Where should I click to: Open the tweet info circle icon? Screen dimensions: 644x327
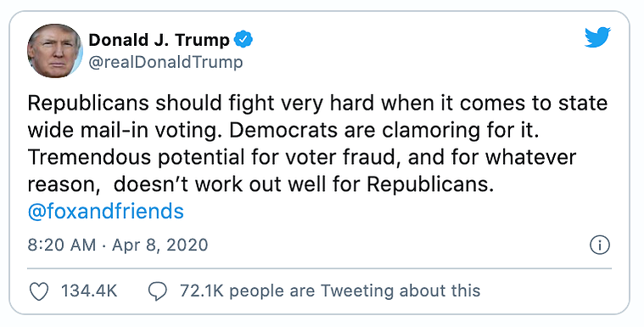coord(600,245)
